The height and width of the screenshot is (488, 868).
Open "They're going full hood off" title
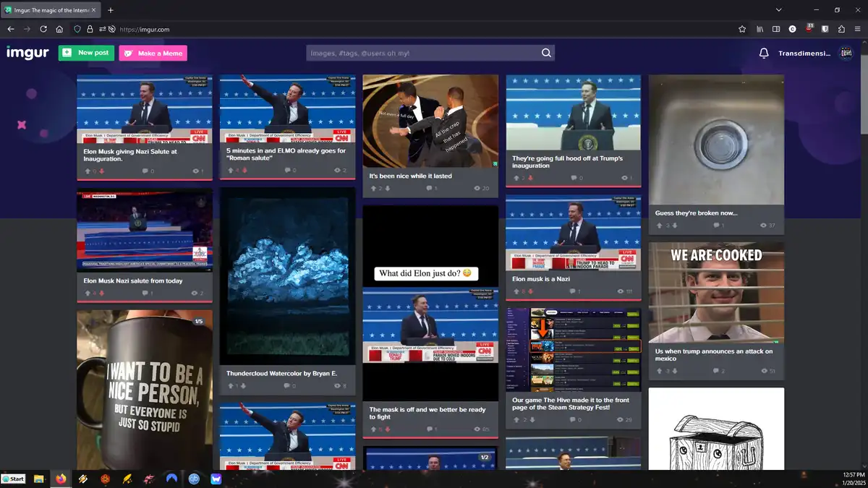coord(567,162)
